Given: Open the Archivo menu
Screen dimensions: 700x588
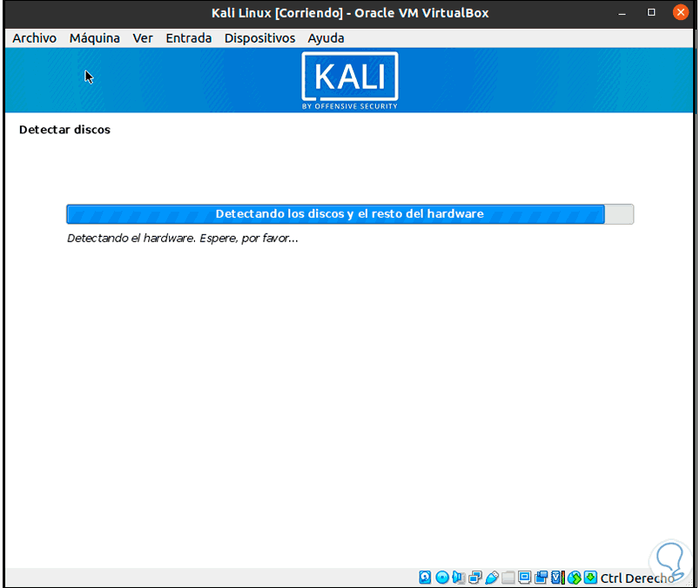Looking at the screenshot, I should tap(34, 38).
